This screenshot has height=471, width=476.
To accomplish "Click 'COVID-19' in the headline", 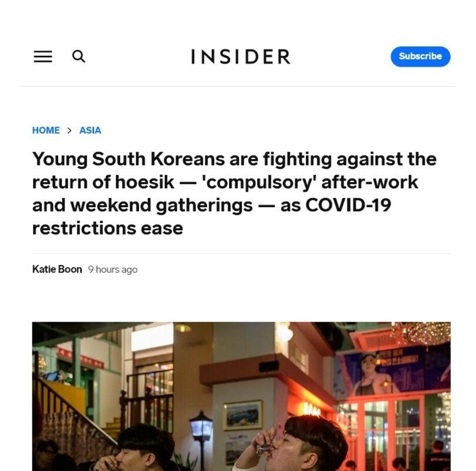I will tap(348, 205).
